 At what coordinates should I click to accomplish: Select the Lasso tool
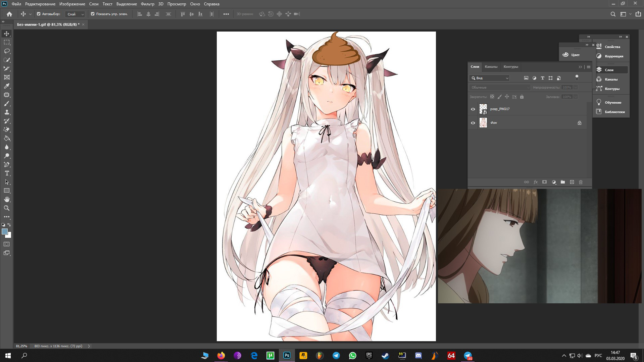point(7,51)
